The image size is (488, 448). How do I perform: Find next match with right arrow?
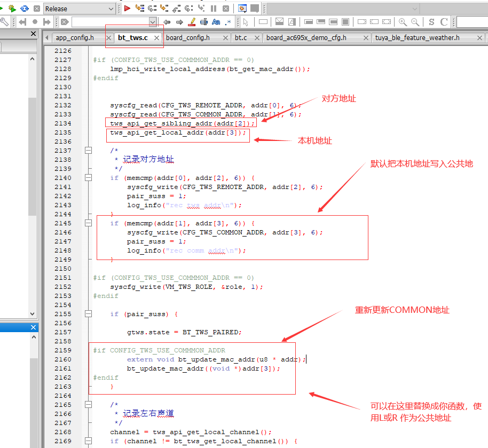[179, 22]
